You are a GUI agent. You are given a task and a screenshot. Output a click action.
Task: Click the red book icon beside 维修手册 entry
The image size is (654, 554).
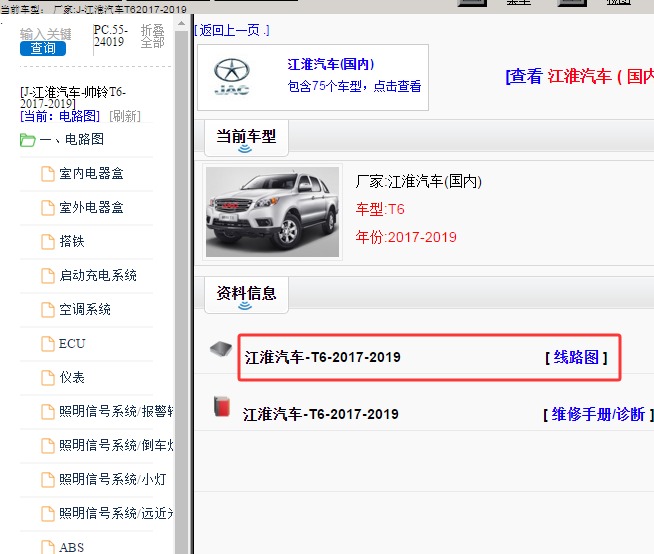pyautogui.click(x=222, y=406)
